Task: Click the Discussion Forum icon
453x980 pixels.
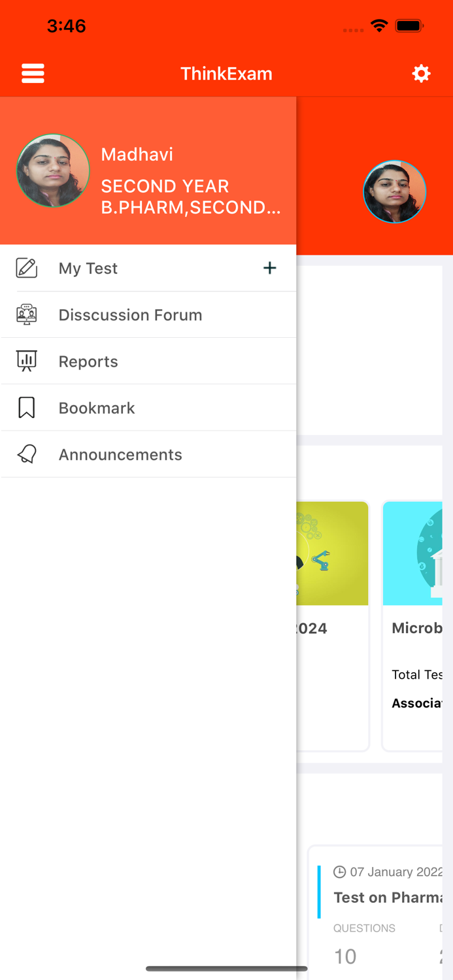Action: pos(26,314)
